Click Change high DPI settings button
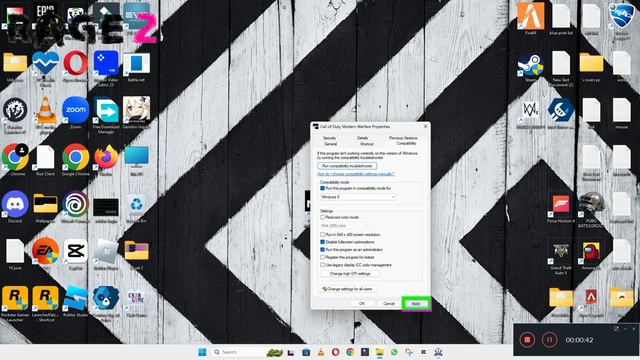Screen dimensions: 640x360 [350, 274]
